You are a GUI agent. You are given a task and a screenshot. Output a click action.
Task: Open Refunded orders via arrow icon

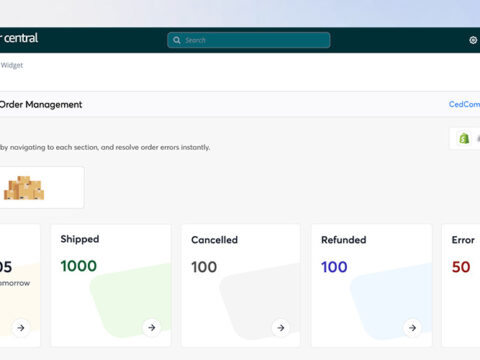412,328
